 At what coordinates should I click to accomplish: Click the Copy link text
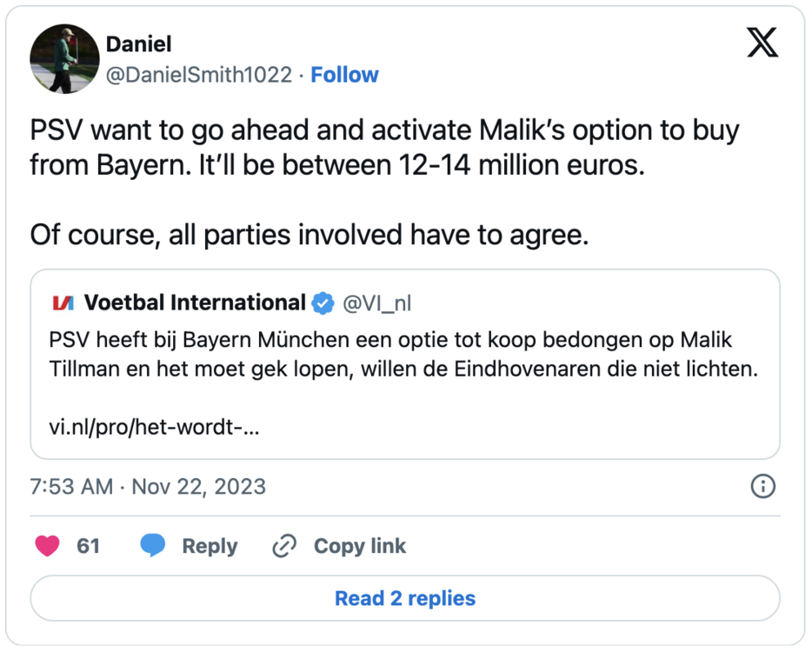360,546
